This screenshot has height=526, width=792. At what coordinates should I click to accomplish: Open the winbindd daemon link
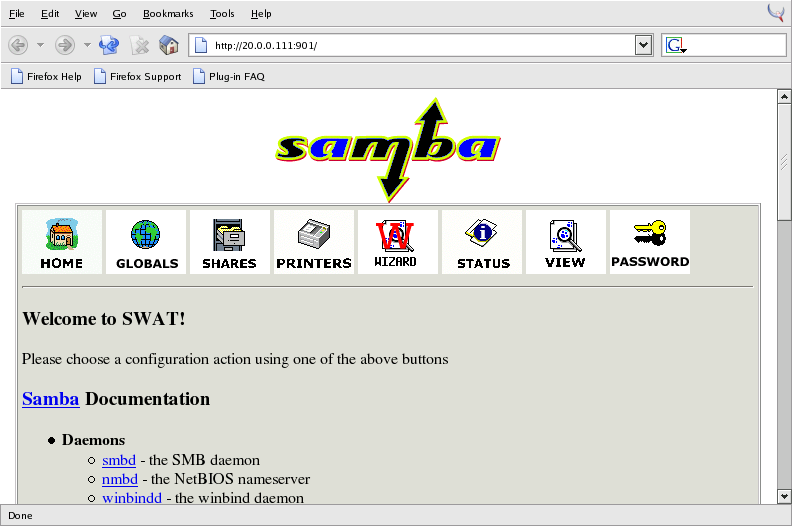(x=132, y=498)
